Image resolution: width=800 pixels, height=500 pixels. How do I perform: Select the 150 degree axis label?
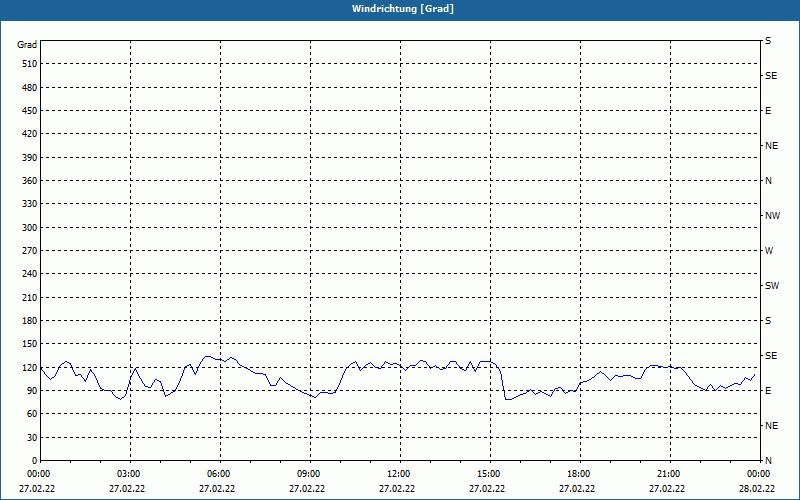click(30, 343)
